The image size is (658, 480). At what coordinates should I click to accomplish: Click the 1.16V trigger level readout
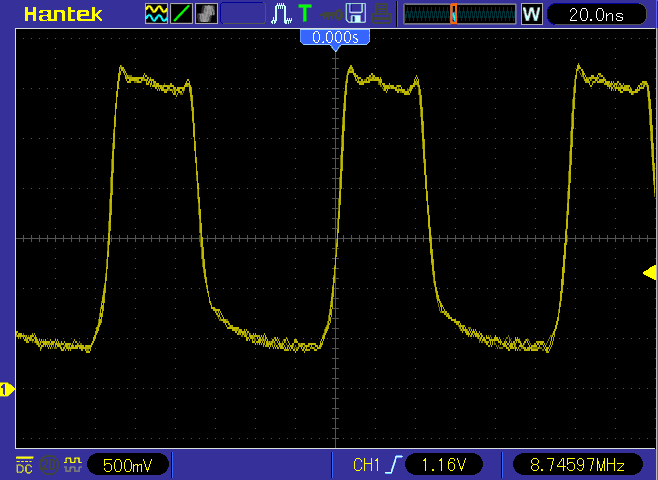pyautogui.click(x=444, y=465)
